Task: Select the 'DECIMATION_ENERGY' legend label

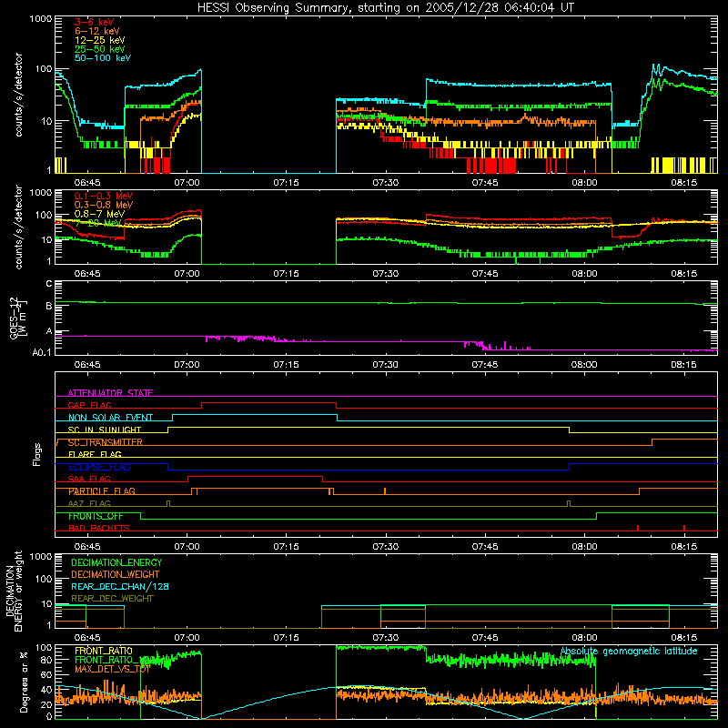Action: click(116, 562)
